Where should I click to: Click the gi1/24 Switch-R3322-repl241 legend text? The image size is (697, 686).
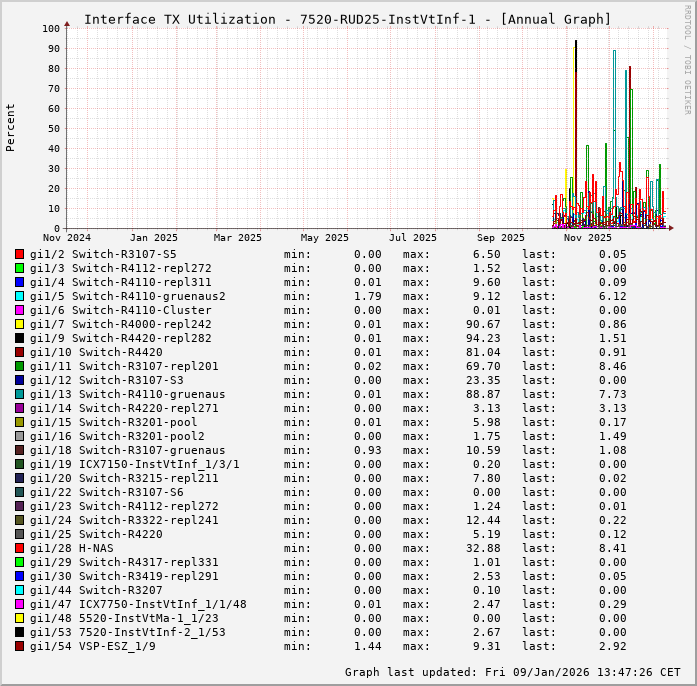click(x=124, y=520)
